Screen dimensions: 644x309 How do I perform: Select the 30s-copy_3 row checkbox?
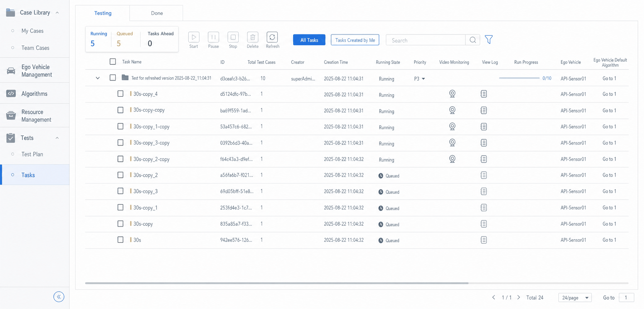(x=120, y=191)
